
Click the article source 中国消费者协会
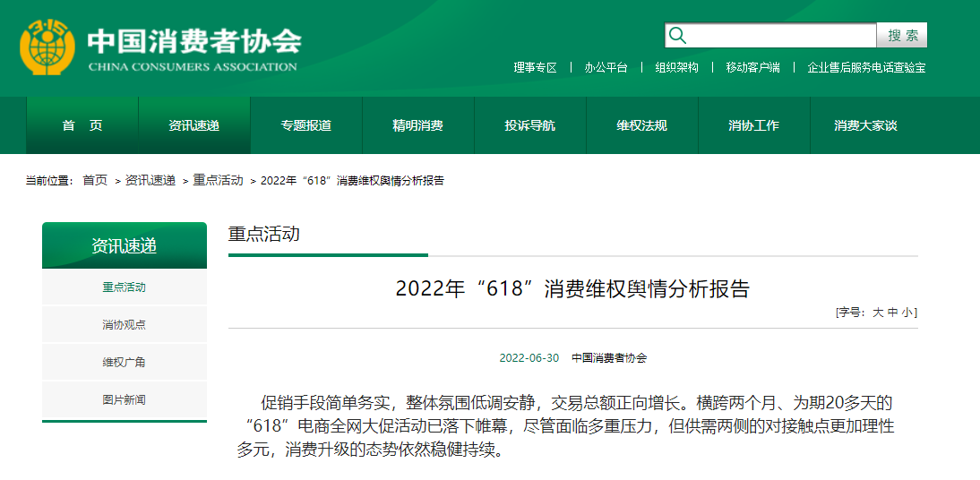point(609,358)
